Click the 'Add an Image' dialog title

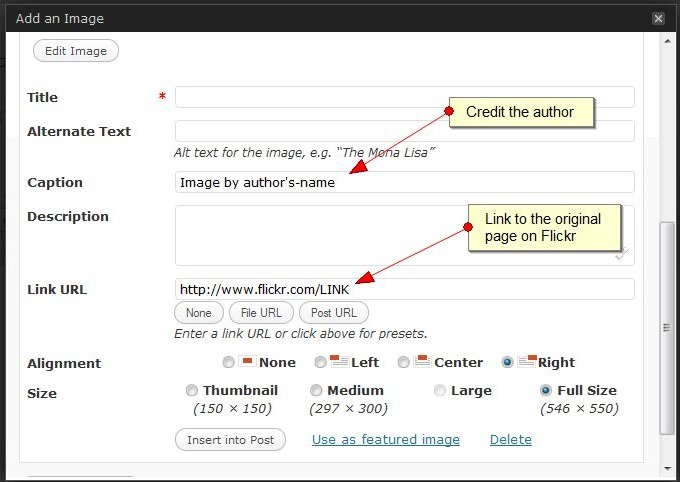click(x=60, y=18)
